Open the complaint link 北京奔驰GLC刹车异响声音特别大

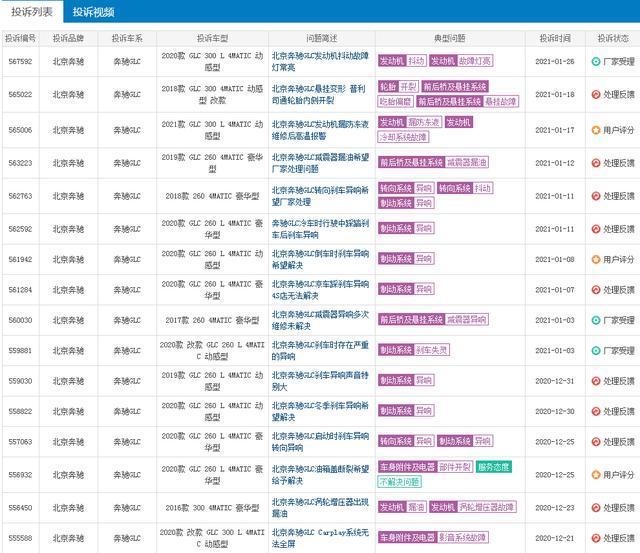tap(320, 381)
